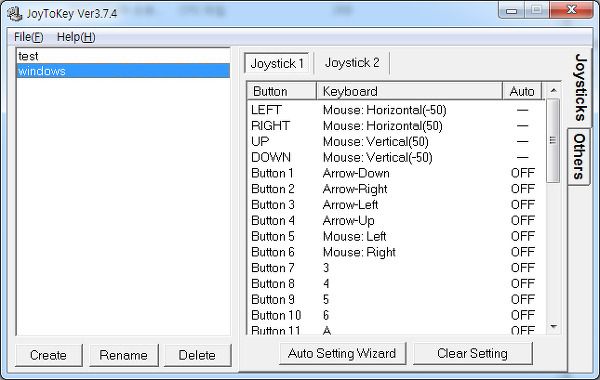Open the Help menu
The width and height of the screenshot is (600, 380).
(76, 37)
